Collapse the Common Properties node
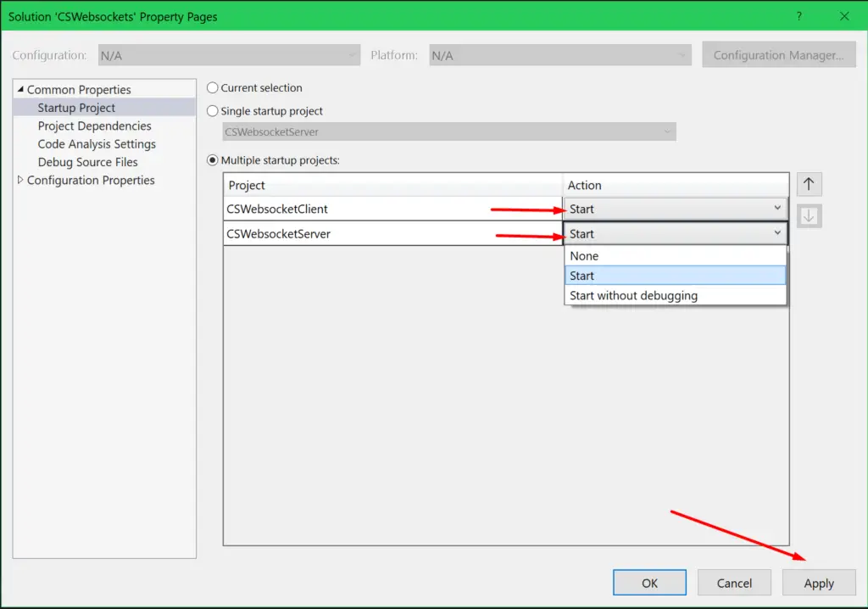This screenshot has height=609, width=868. (x=19, y=89)
